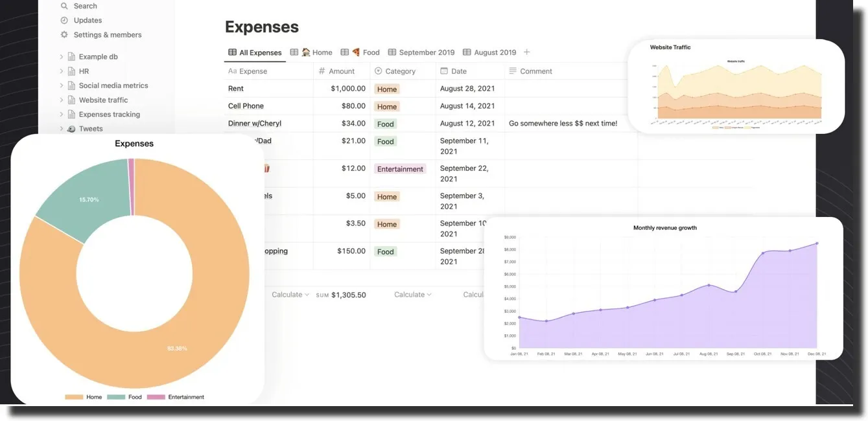Click the Tweets page icon in sidebar
868x421 pixels.
[71, 128]
